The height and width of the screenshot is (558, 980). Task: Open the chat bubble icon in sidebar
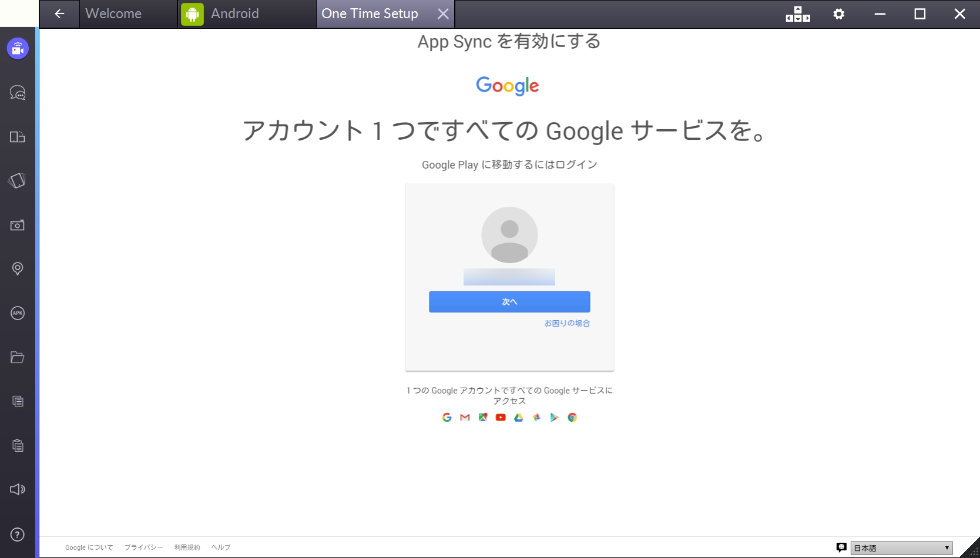click(18, 93)
